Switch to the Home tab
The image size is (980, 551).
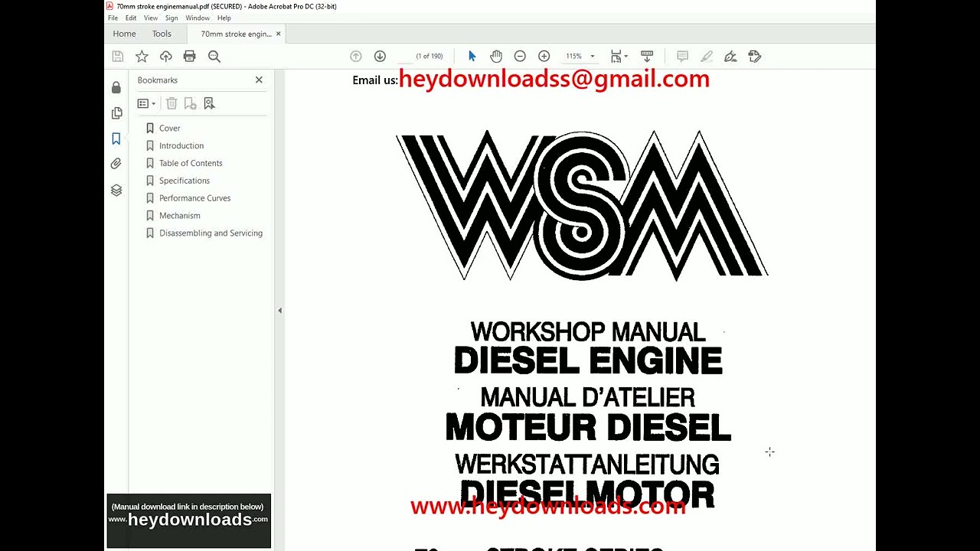point(124,34)
